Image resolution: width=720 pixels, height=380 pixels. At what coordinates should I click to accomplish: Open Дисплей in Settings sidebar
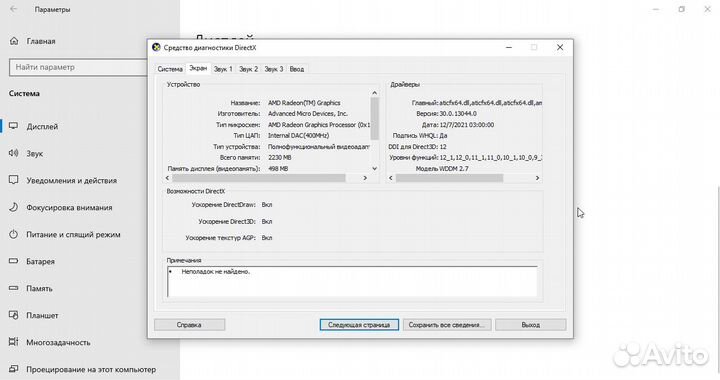42,127
